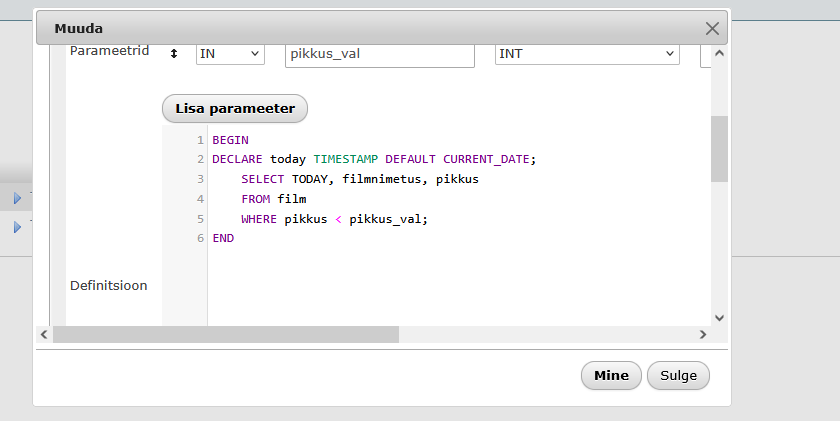
Task: Click the parameter reorder drag handle icon
Action: pos(174,54)
